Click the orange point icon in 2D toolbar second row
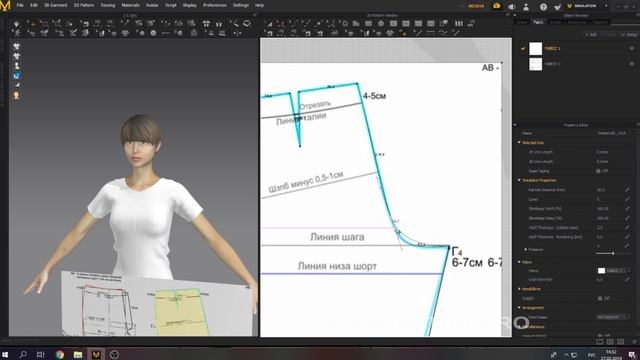The height and width of the screenshot is (360, 640). [x=404, y=33]
